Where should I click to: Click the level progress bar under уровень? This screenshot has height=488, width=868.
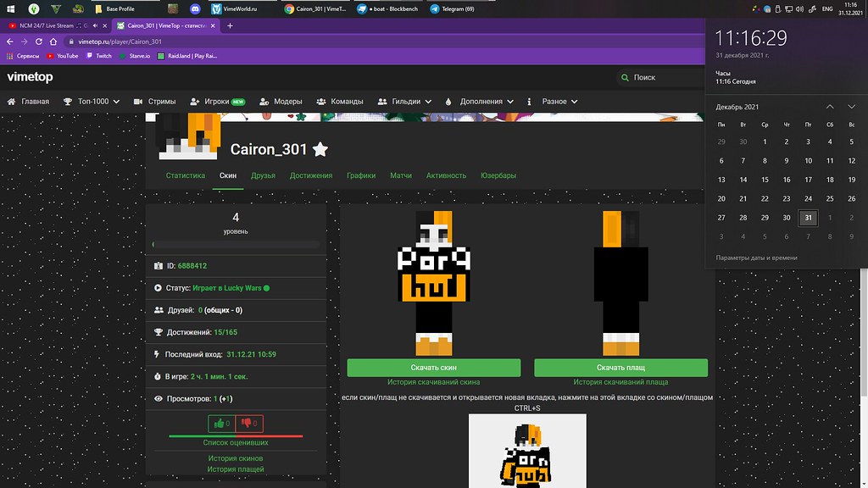(x=236, y=245)
